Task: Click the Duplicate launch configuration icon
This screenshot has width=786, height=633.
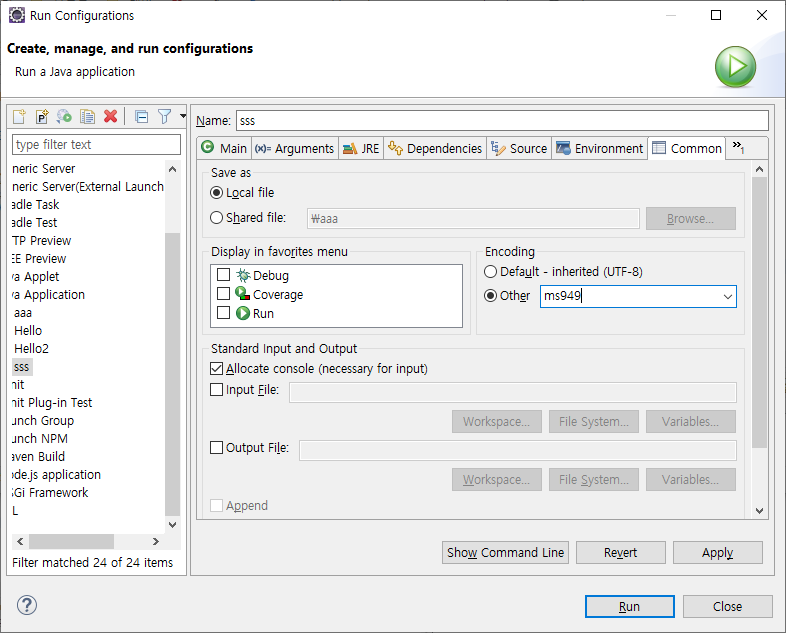Action: pyautogui.click(x=88, y=117)
